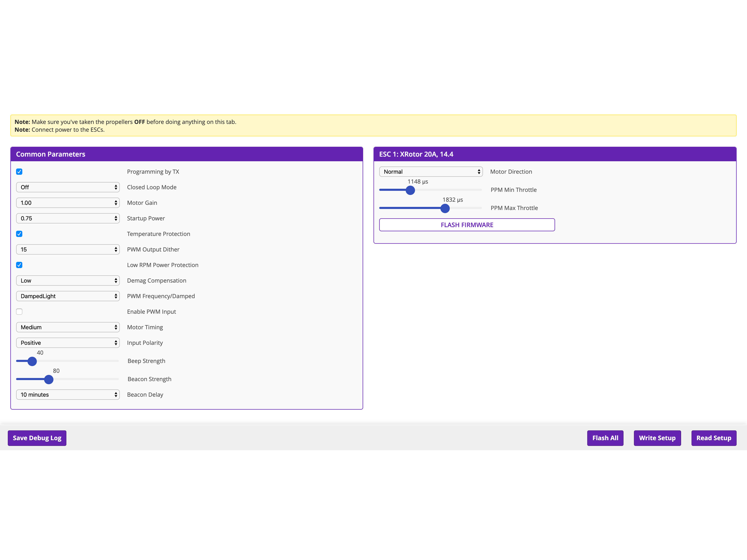Open the PWM Output Dither dropdown
This screenshot has height=560, width=747.
pyautogui.click(x=67, y=249)
